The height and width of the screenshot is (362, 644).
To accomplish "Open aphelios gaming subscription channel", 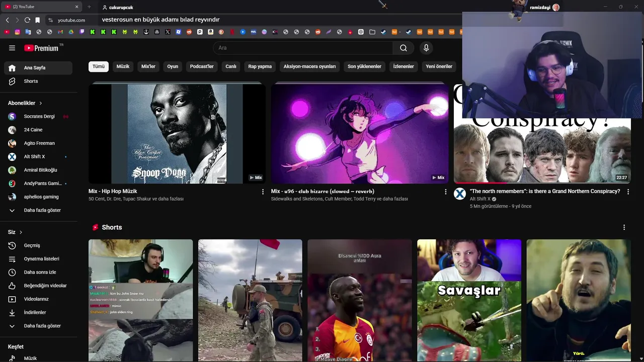I will 38,197.
